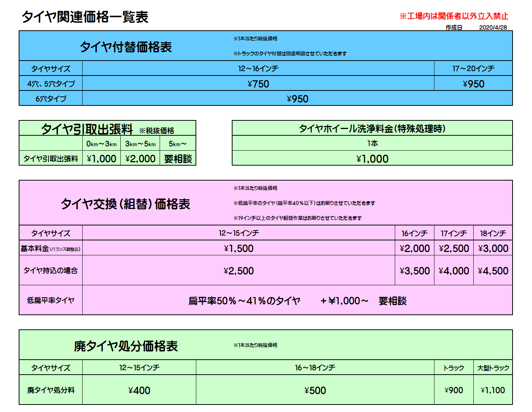Viewport: 532px width, 412px height.
Task: Select the "基本料金(バランス調整込)" row label
Action: pyautogui.click(x=50, y=249)
